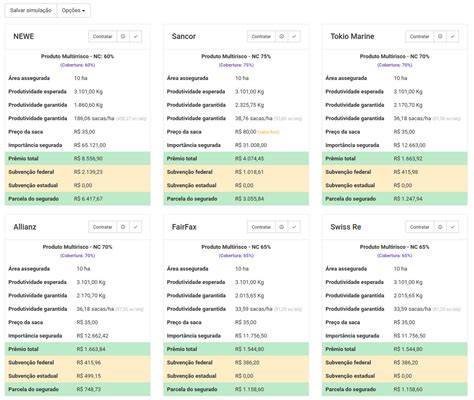Click the settings gear icon on Tokio Marine card

[440, 36]
